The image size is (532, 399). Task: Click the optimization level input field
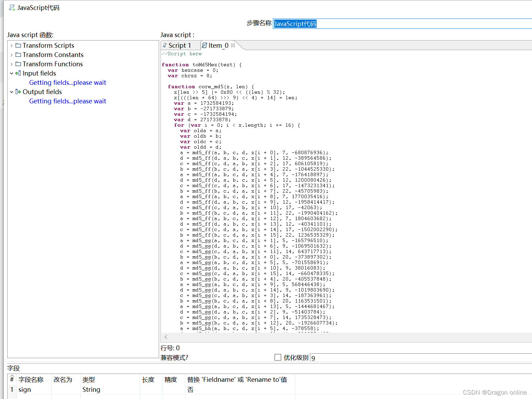pyautogui.click(x=421, y=358)
